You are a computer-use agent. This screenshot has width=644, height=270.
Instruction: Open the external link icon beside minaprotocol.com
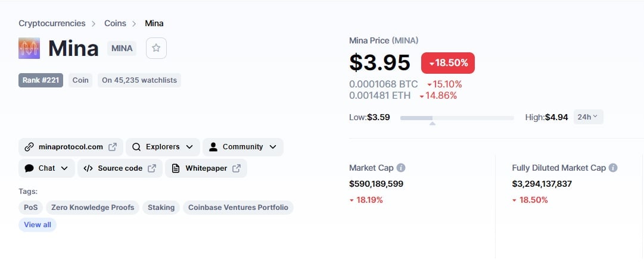tap(112, 147)
